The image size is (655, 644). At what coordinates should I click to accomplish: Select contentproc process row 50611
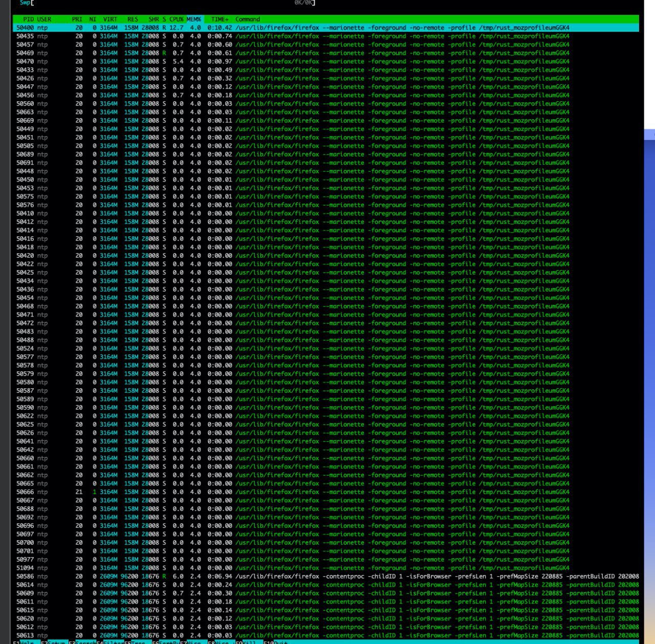click(326, 602)
